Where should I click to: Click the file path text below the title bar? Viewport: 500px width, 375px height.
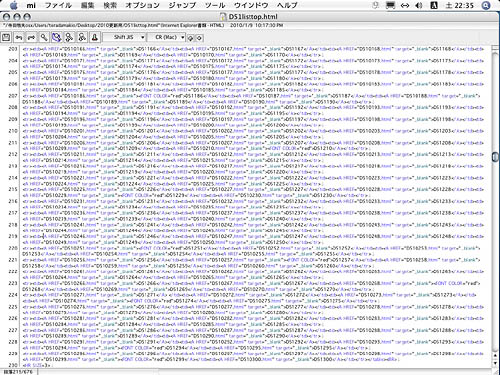[113, 25]
